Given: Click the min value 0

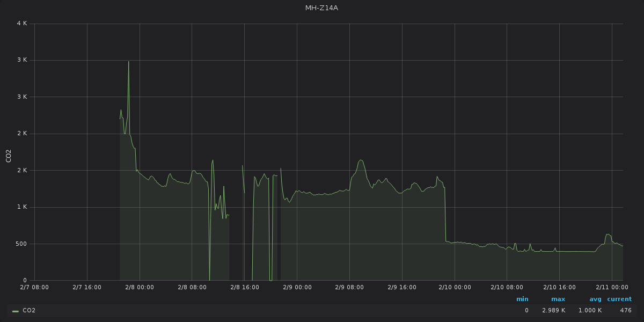Looking at the screenshot, I should point(526,311).
